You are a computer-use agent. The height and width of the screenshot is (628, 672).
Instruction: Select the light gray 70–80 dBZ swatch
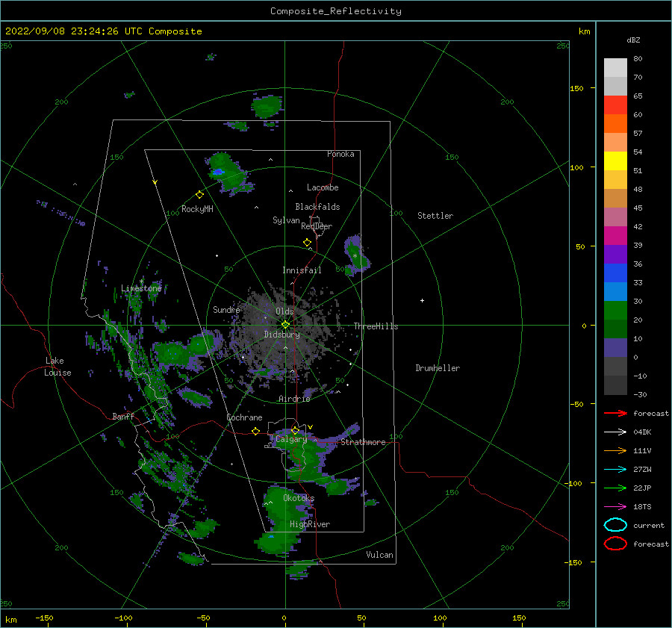[x=615, y=68]
